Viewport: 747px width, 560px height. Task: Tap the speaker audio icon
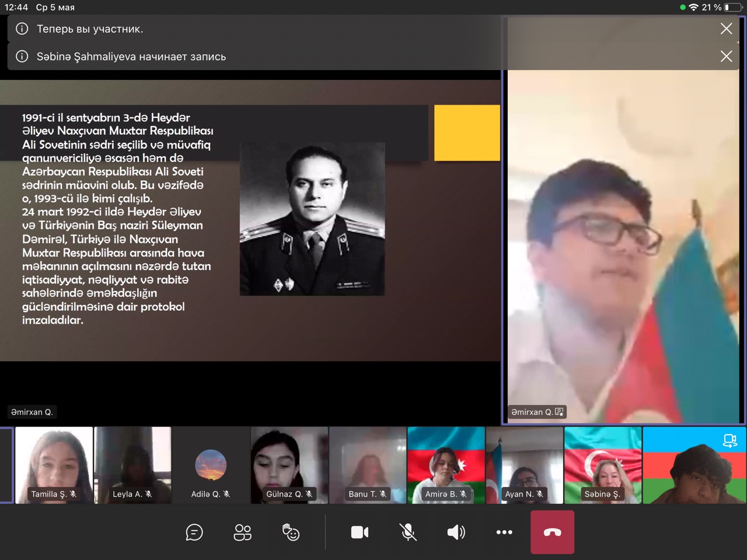(456, 532)
